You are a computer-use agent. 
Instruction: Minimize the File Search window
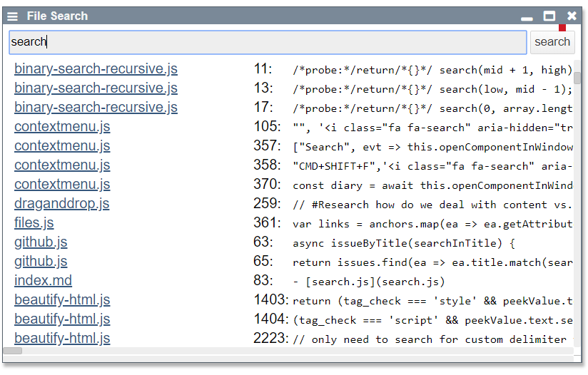[527, 16]
